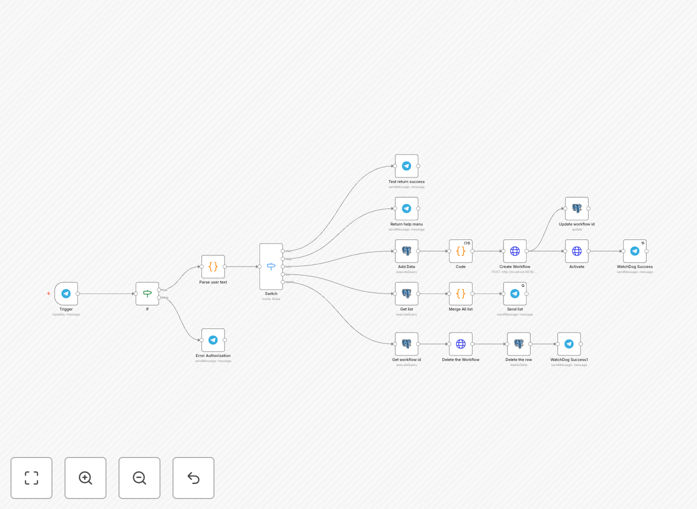Click the 'Get workflow id' label
The width and height of the screenshot is (697, 509).
pos(406,360)
